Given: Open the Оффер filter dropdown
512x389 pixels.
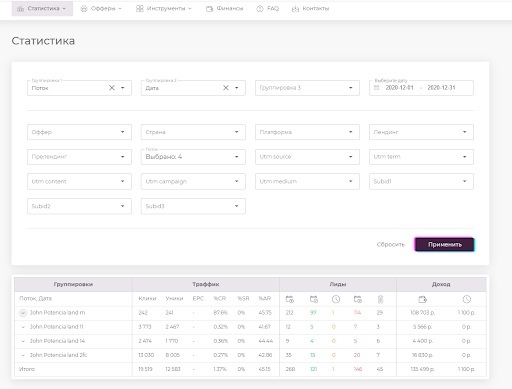Looking at the screenshot, I should click(x=79, y=132).
